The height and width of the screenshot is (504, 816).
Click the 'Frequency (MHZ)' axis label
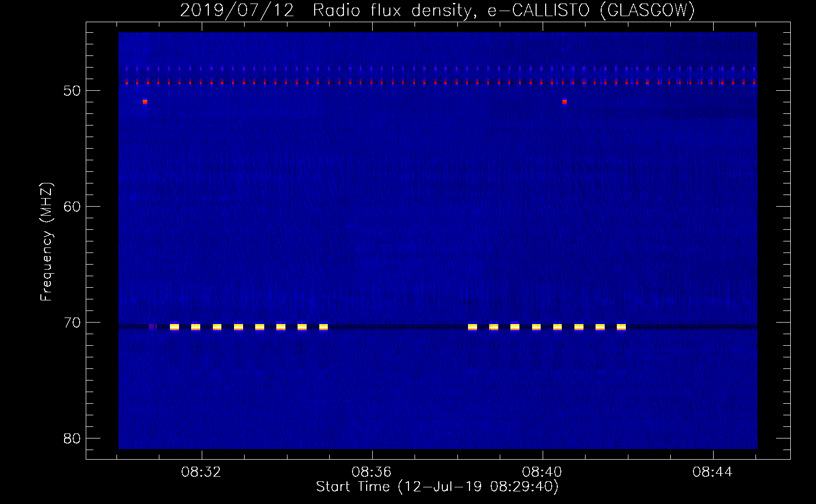point(46,242)
